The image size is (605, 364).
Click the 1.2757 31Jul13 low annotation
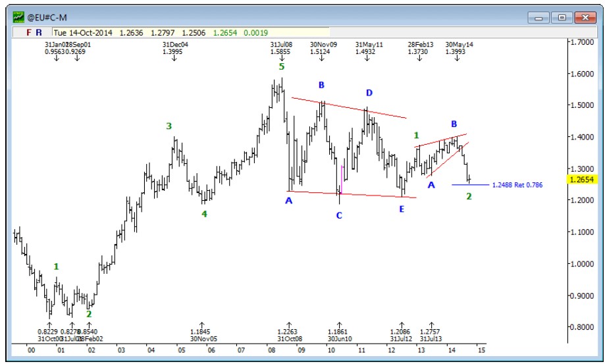(x=431, y=335)
